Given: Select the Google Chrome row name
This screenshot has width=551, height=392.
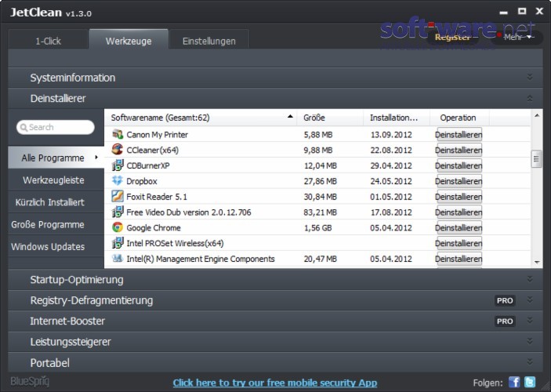Looking at the screenshot, I should point(154,228).
